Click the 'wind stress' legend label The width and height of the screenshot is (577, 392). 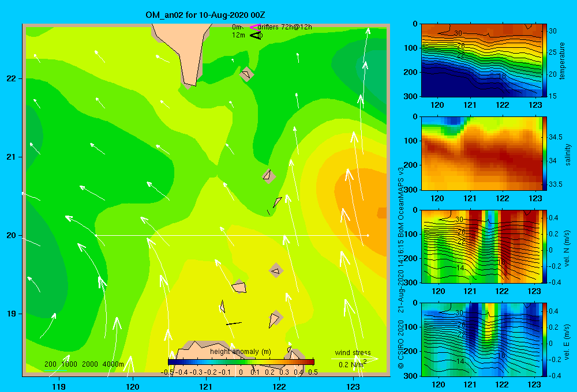click(x=353, y=352)
